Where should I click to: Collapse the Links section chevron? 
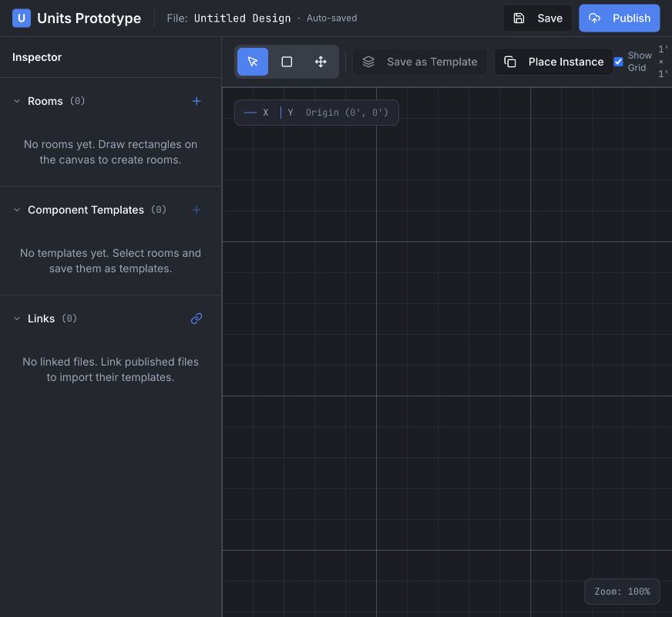pyautogui.click(x=17, y=319)
